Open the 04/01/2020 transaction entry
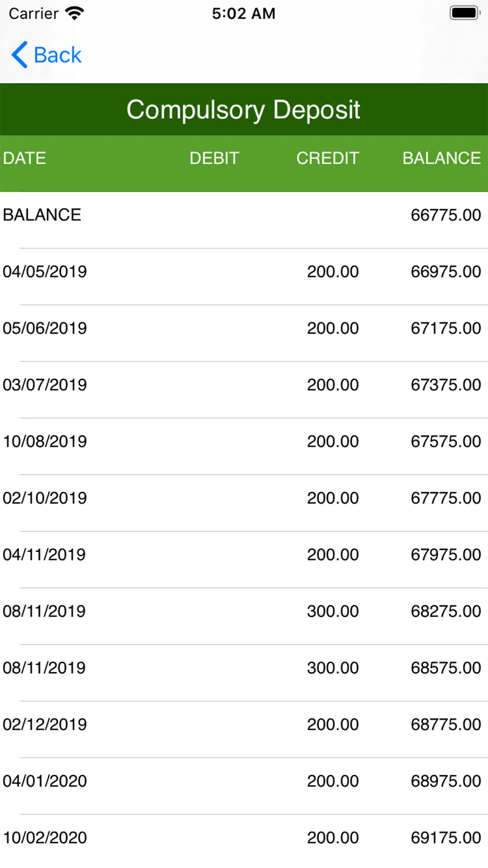Image resolution: width=488 pixels, height=868 pixels. (x=244, y=781)
